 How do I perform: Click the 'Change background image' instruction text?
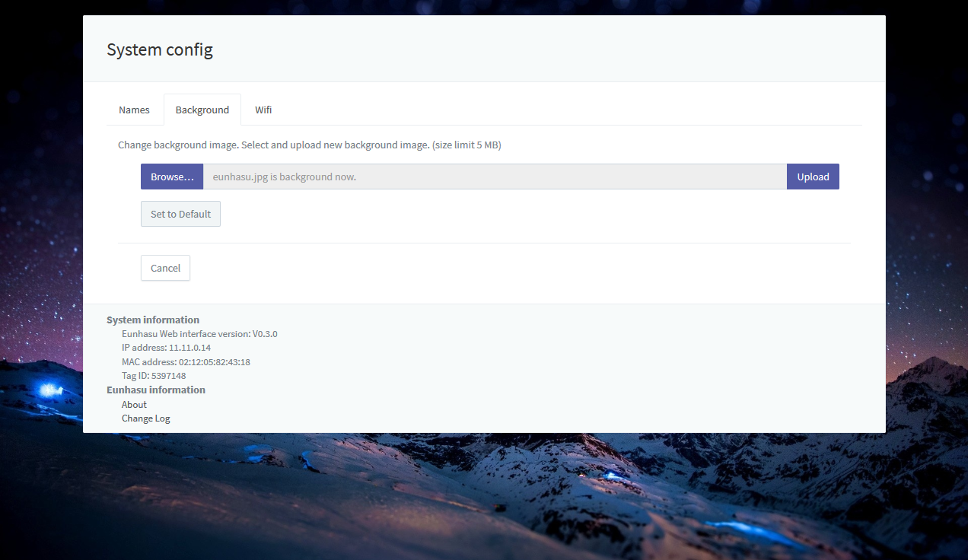point(274,145)
